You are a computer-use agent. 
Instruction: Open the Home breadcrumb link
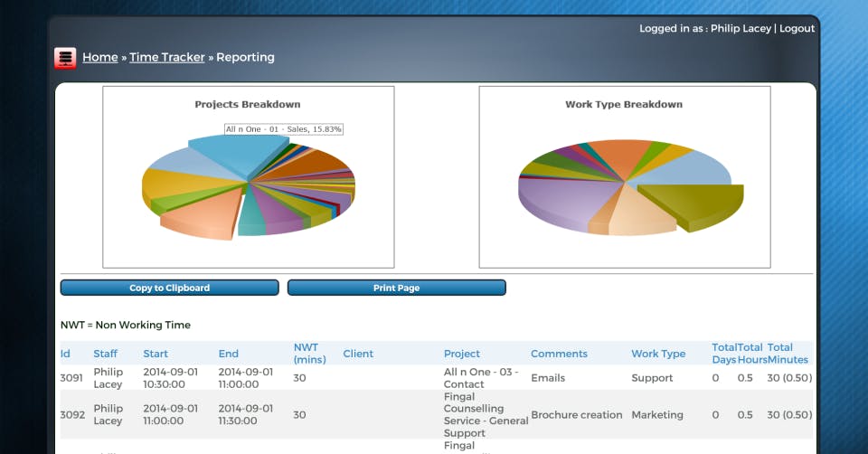click(x=100, y=57)
